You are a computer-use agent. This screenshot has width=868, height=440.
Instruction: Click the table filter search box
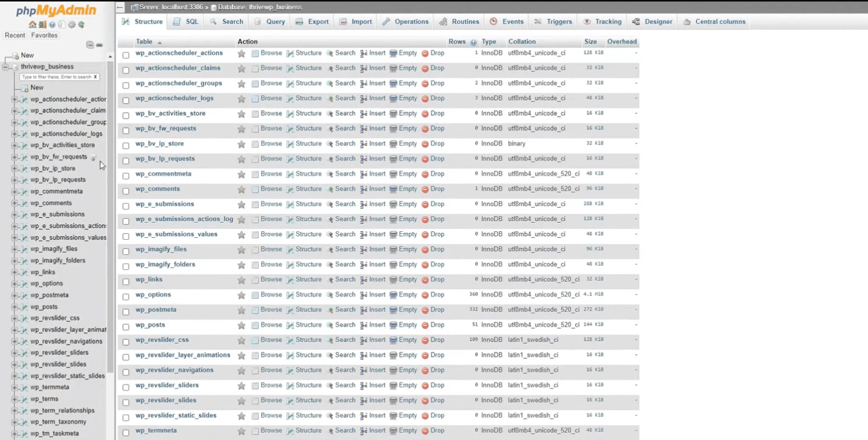point(58,77)
